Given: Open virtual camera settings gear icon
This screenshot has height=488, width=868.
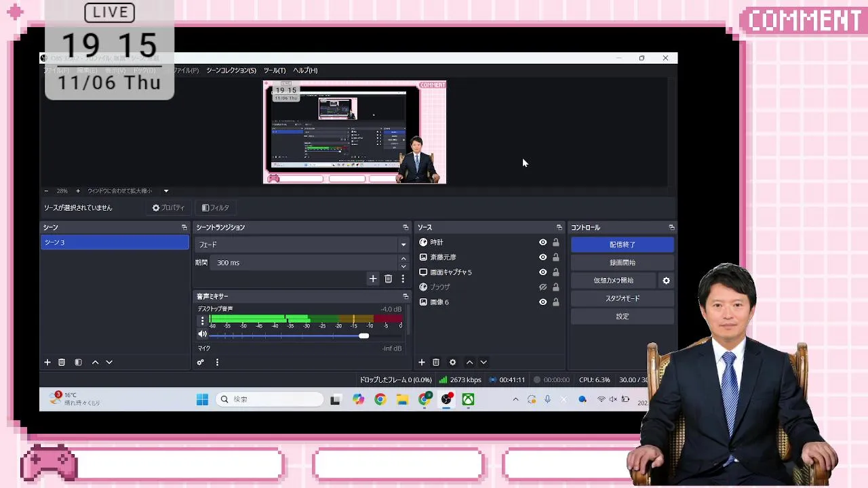Looking at the screenshot, I should tap(666, 281).
